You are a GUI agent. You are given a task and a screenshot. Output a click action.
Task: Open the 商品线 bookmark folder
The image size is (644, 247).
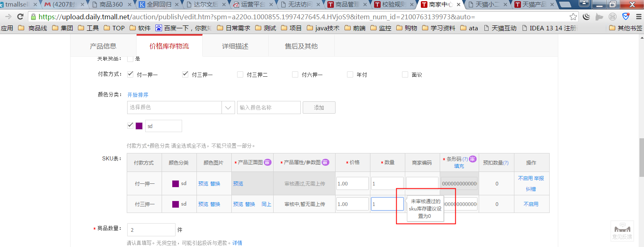[x=33, y=28]
